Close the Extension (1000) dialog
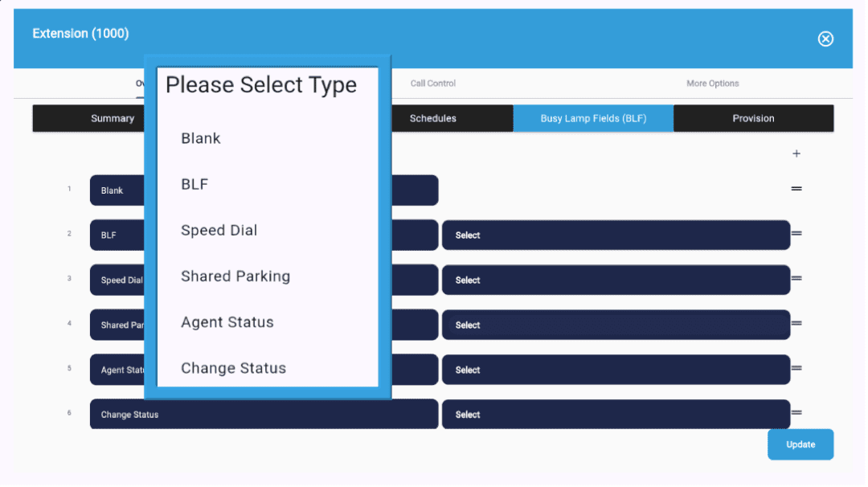This screenshot has height=487, width=868. (x=825, y=39)
